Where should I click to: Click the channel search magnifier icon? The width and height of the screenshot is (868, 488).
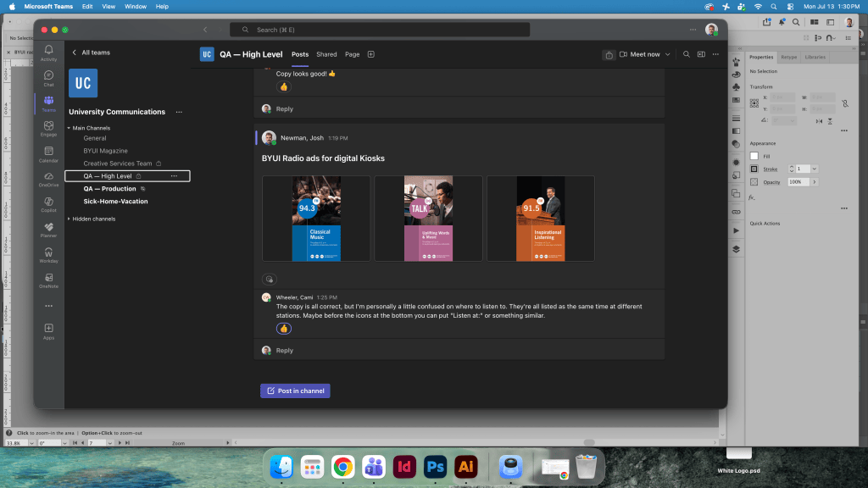(x=687, y=54)
